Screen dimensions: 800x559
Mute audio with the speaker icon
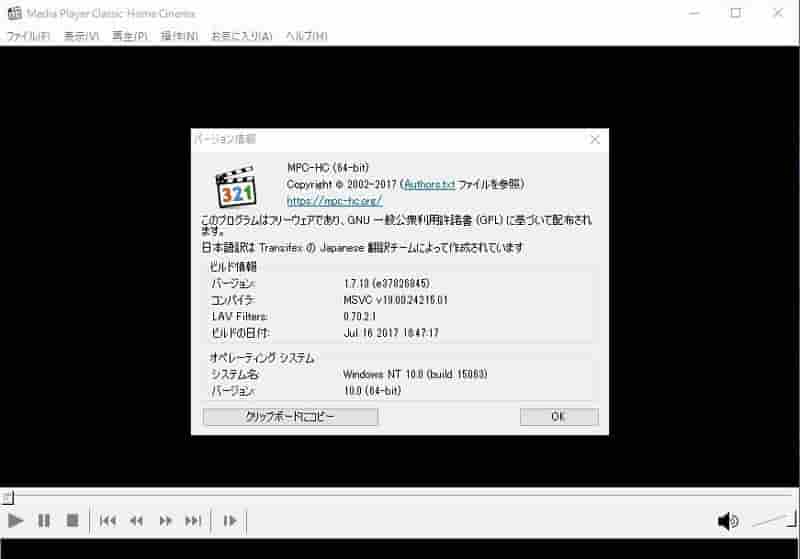coord(728,521)
